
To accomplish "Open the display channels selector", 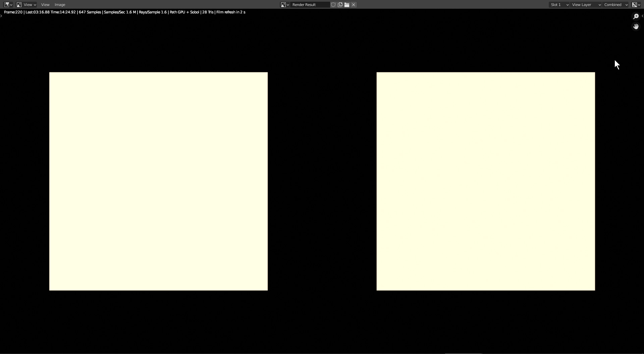I will (636, 5).
